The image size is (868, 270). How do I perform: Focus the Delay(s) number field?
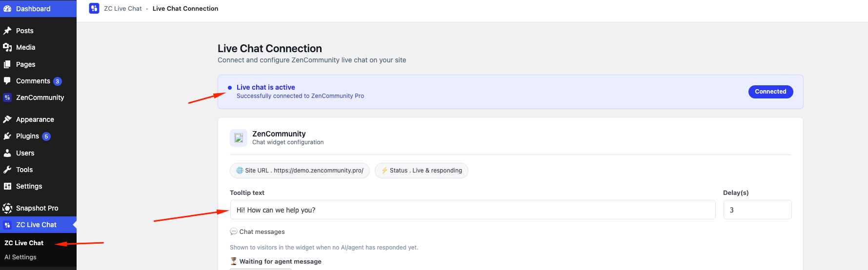[757, 210]
